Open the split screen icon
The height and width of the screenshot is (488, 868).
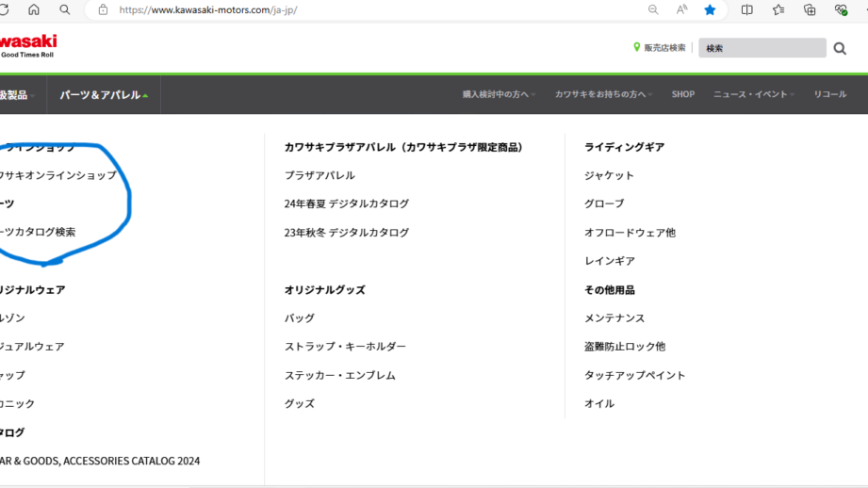click(747, 9)
